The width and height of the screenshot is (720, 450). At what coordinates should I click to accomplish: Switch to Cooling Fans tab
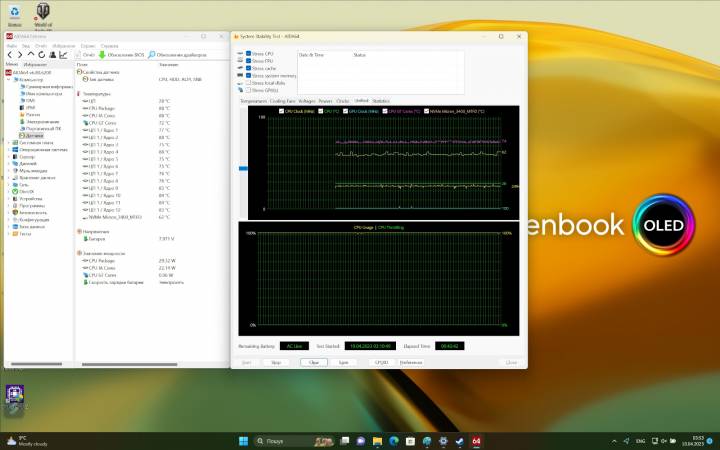pyautogui.click(x=282, y=101)
